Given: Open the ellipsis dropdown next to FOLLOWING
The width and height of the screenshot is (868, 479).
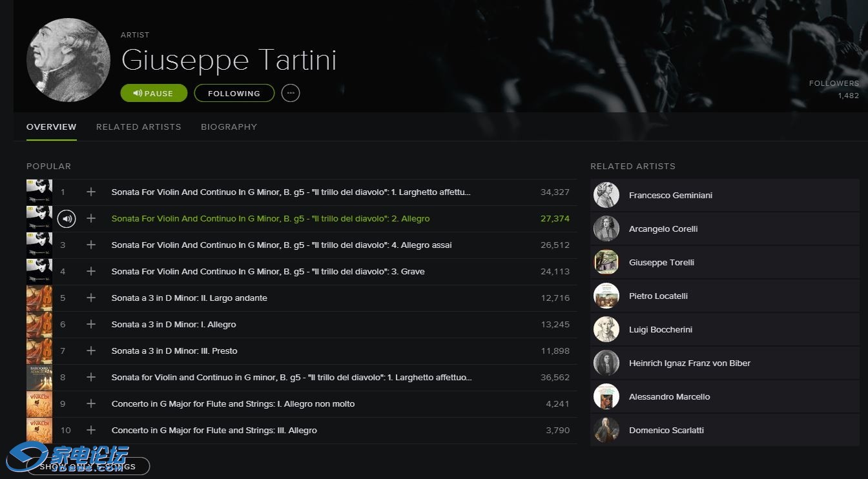Looking at the screenshot, I should (290, 93).
